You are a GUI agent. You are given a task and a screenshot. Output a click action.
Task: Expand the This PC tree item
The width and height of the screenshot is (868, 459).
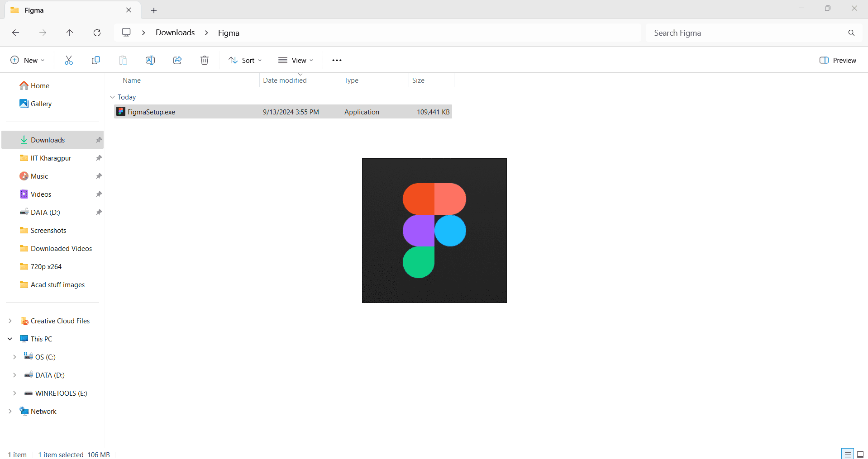(x=10, y=338)
